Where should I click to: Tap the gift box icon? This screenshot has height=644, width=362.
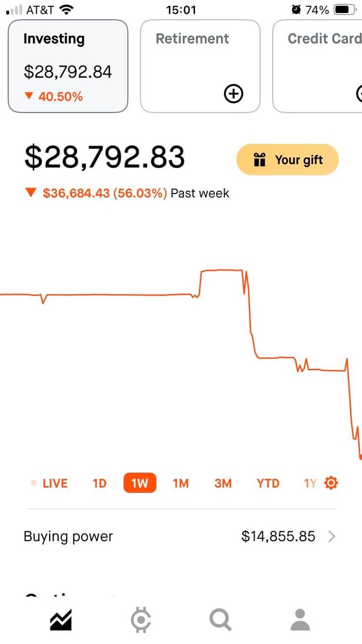click(260, 160)
